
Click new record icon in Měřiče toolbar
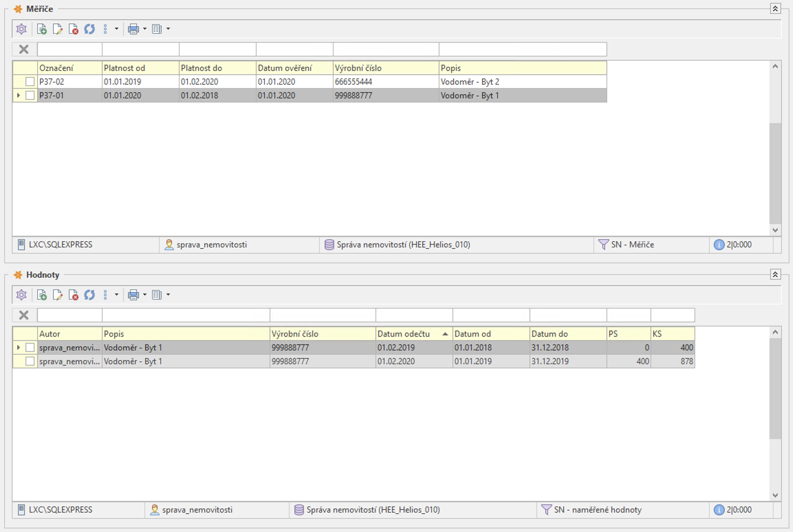click(42, 29)
